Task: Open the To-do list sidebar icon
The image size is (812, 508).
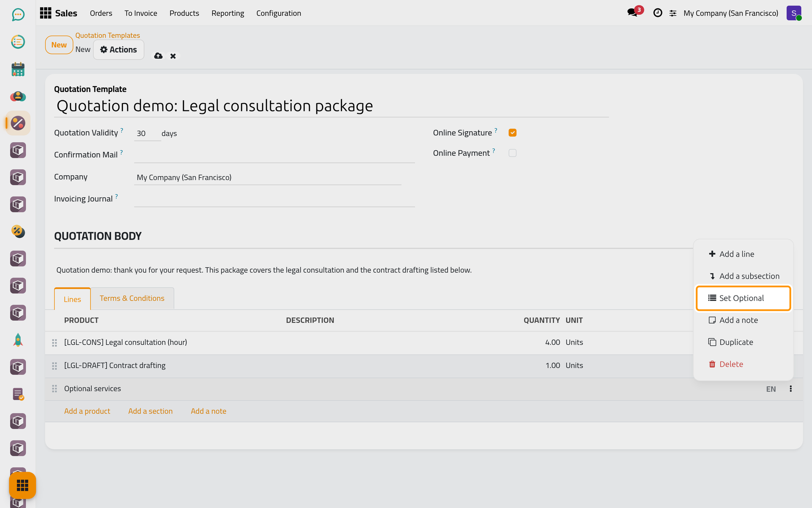Action: pos(18,42)
